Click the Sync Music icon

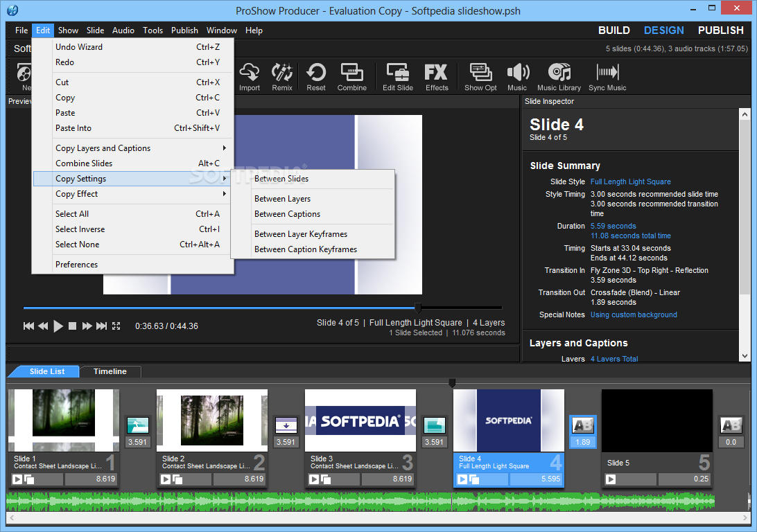pyautogui.click(x=607, y=77)
